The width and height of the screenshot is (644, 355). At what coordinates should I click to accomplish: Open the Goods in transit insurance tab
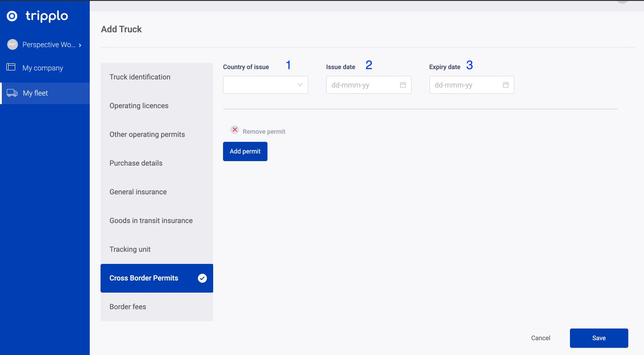coord(151,221)
